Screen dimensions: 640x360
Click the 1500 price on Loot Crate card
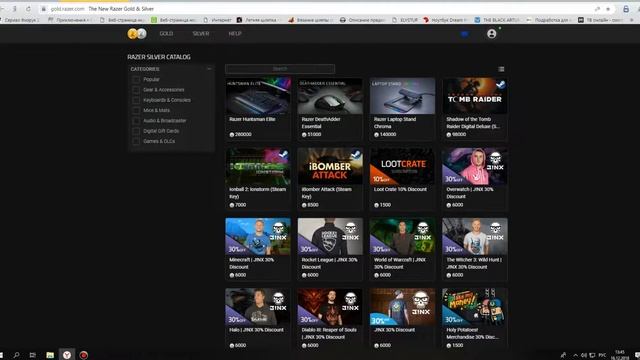(x=385, y=205)
